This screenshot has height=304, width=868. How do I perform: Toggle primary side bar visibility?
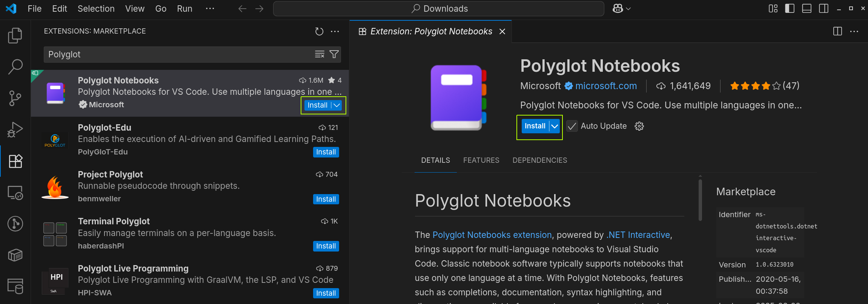pyautogui.click(x=790, y=9)
